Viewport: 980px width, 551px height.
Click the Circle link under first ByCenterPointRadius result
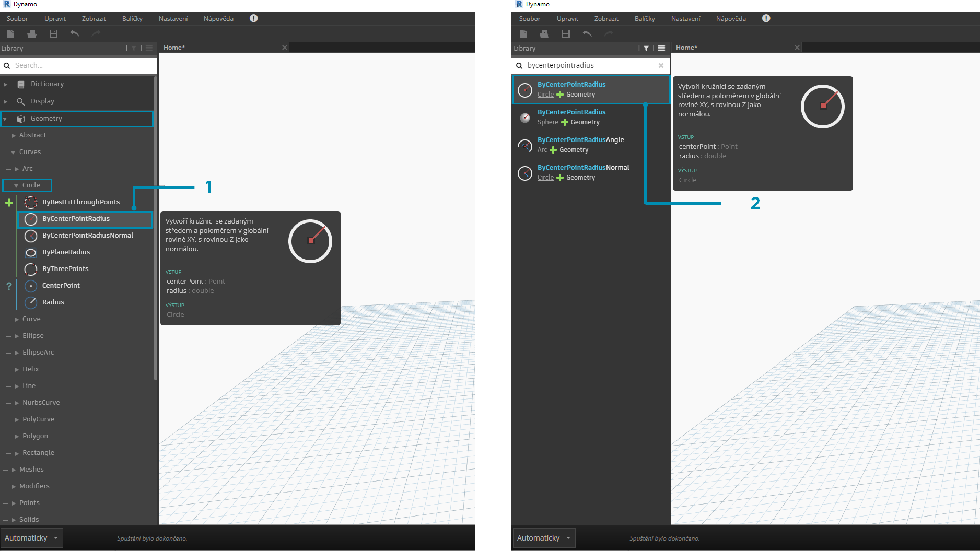pyautogui.click(x=545, y=95)
